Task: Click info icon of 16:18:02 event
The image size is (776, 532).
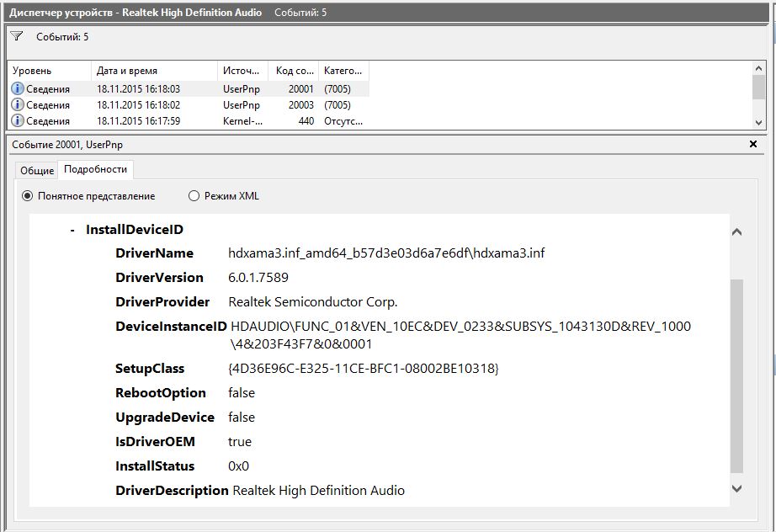Action: (18, 104)
